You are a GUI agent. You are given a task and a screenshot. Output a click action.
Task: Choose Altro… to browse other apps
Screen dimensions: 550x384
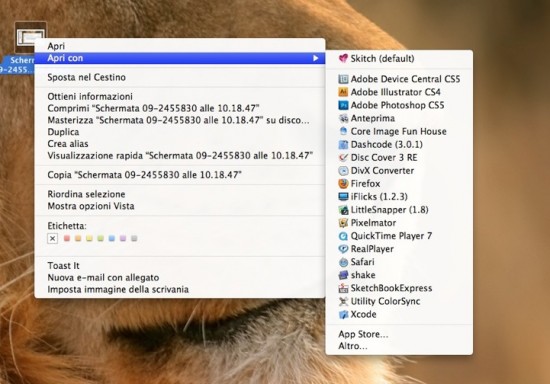[399, 346]
